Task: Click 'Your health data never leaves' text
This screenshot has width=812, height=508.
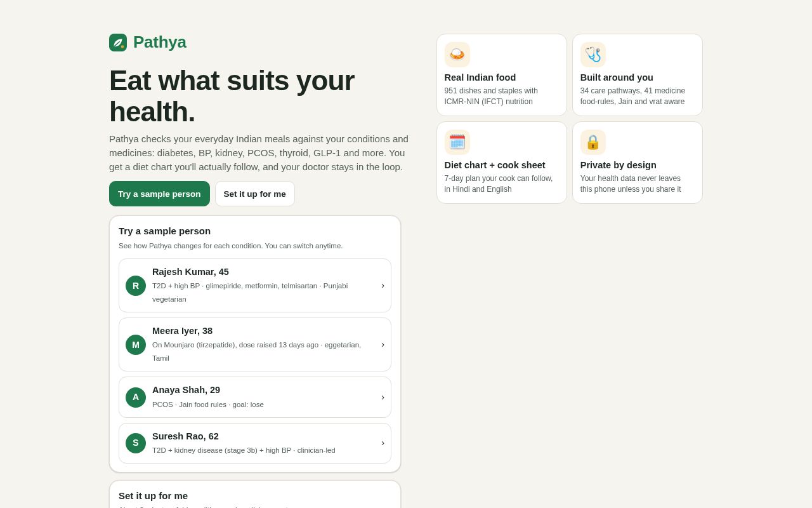Action: (631, 184)
